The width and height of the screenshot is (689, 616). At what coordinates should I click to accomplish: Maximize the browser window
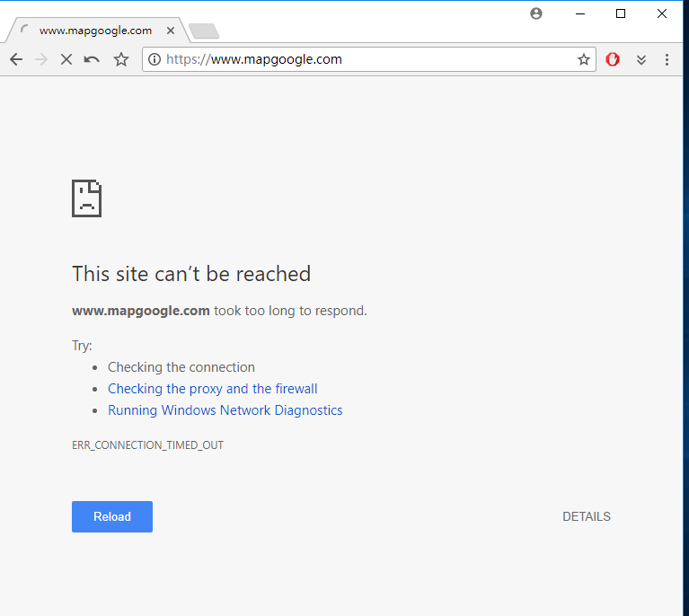[621, 13]
